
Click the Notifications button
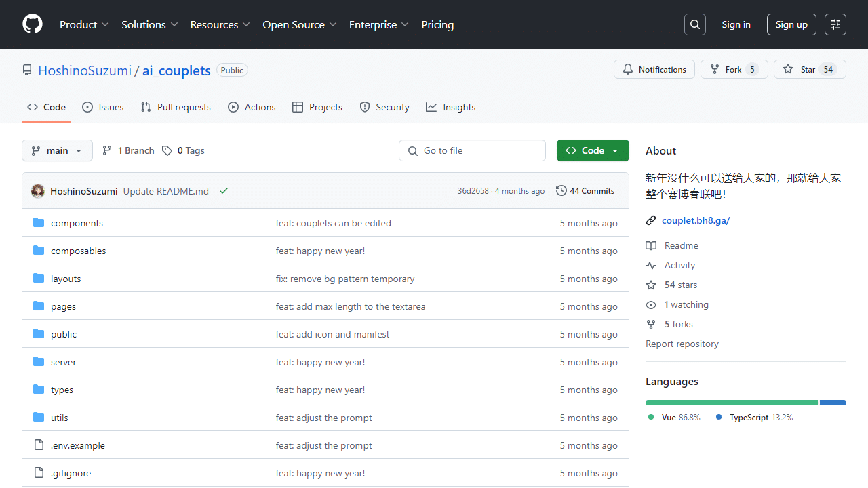click(x=654, y=69)
